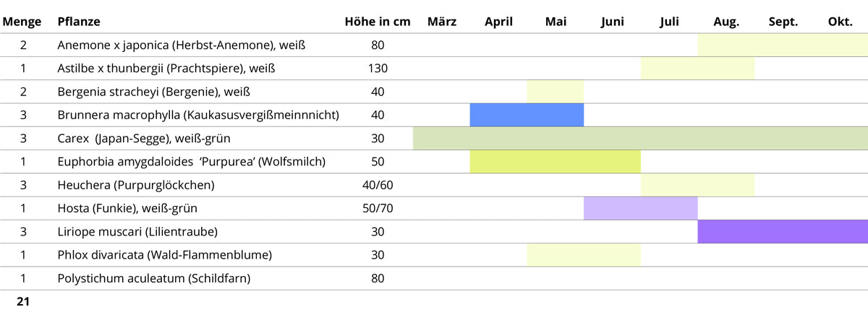This screenshot has height=320, width=868.
Task: Click the light purple Hosta bloom bar
Action: point(640,209)
